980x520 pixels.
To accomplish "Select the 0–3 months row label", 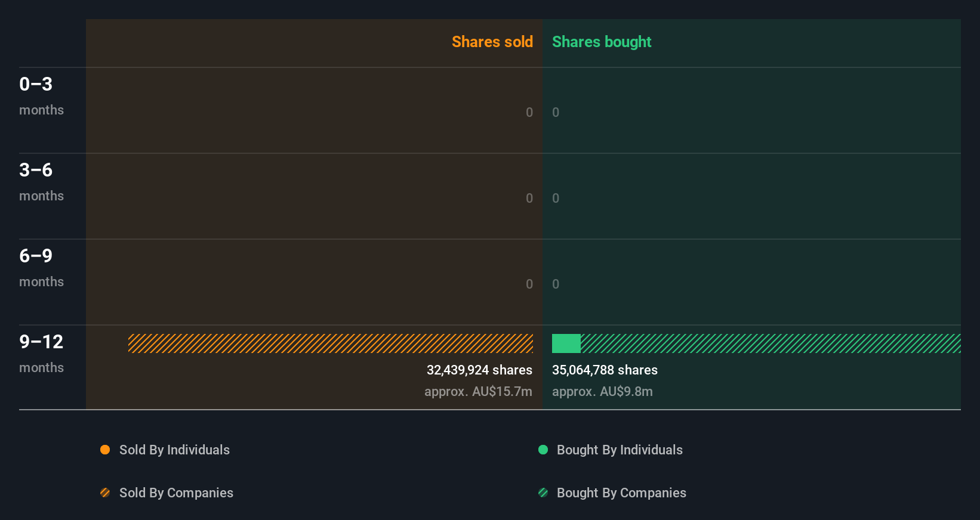I will coord(41,96).
